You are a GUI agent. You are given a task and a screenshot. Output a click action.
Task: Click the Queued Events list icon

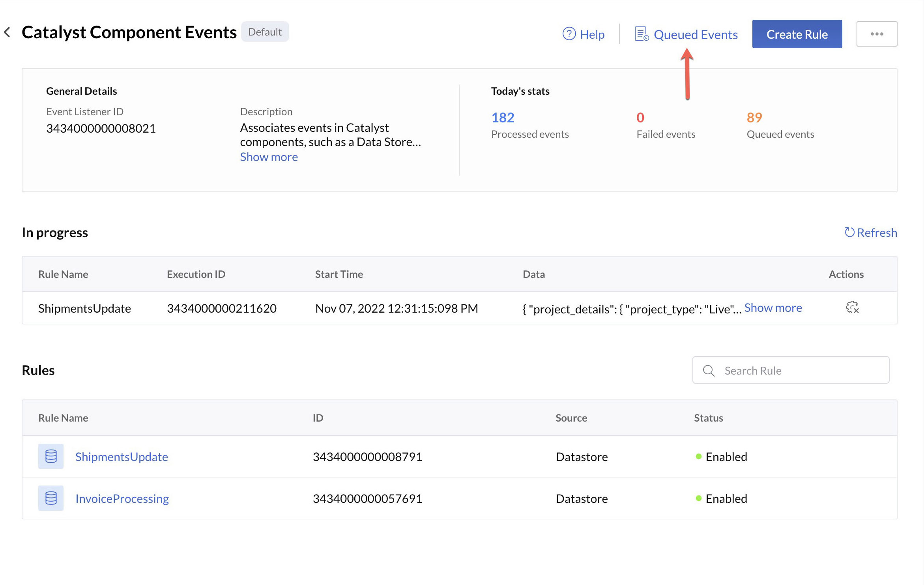coord(642,34)
